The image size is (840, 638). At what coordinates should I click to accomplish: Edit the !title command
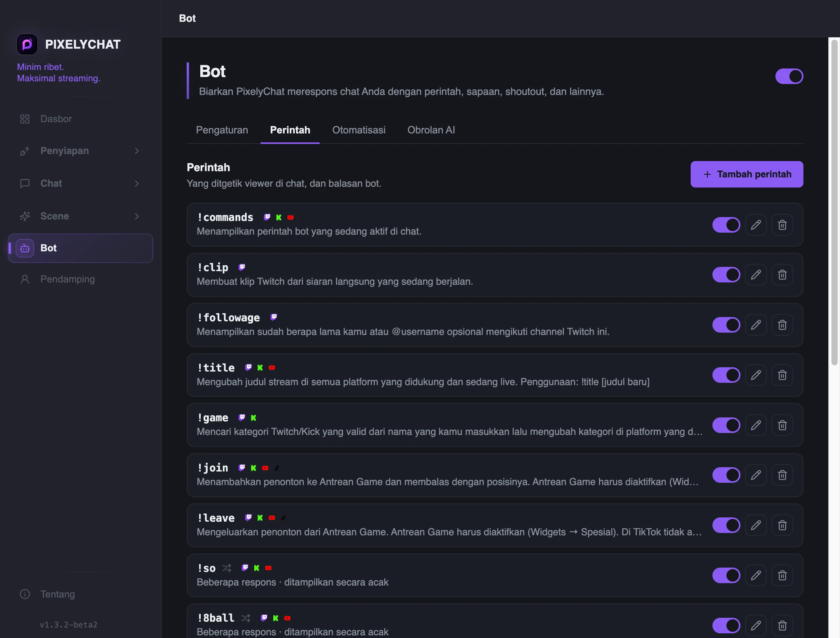(756, 375)
